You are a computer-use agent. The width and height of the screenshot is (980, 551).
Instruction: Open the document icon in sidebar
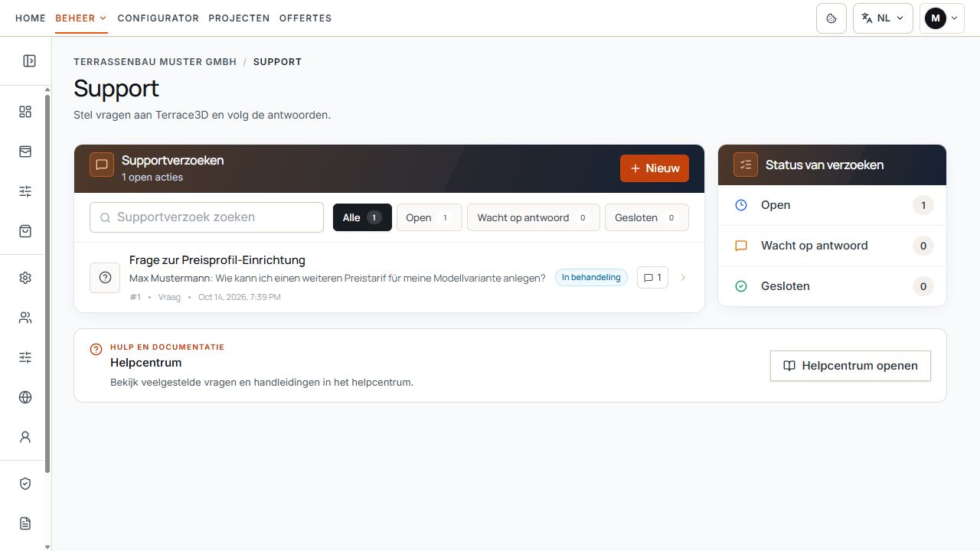tap(25, 523)
